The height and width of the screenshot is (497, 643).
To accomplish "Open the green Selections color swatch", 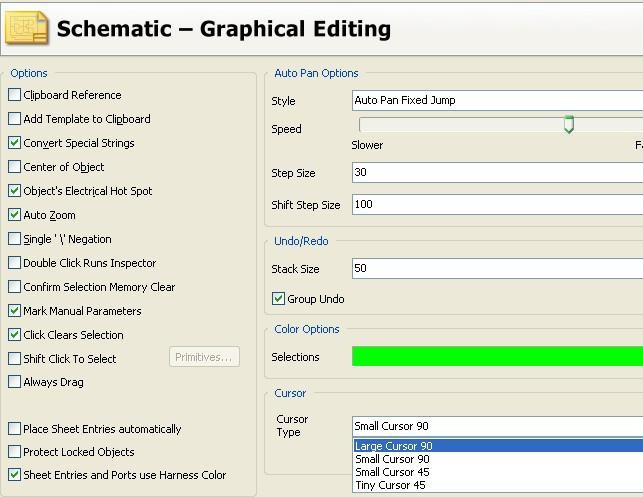I will coord(497,357).
